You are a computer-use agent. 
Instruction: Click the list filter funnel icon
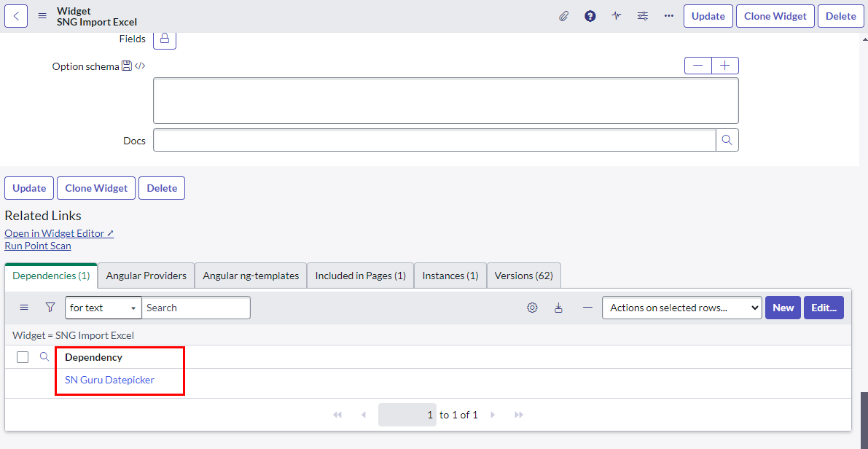50,308
